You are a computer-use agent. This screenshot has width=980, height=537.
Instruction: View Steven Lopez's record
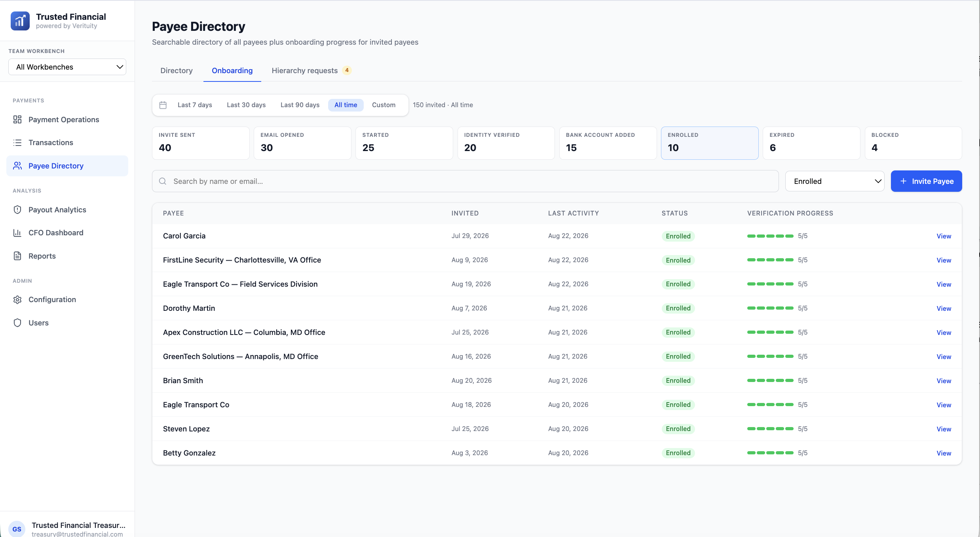click(x=944, y=429)
